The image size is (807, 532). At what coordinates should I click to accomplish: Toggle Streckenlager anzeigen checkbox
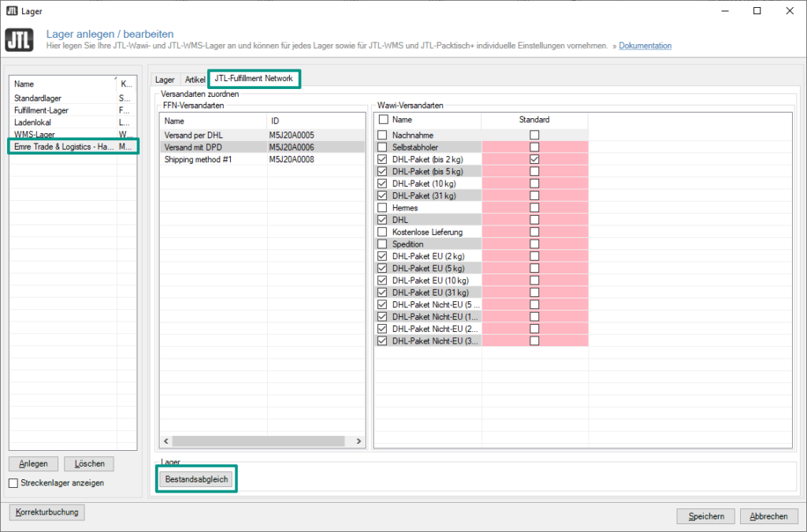[13, 483]
